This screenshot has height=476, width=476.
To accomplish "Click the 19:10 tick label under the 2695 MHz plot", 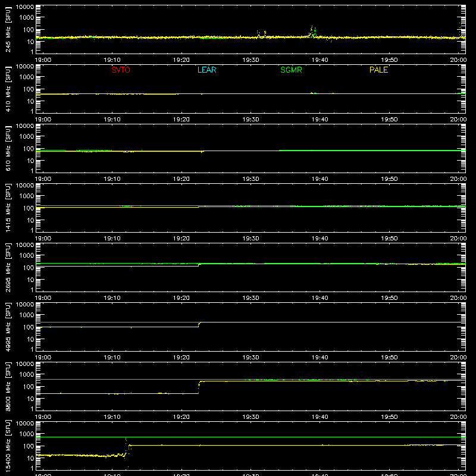I will [x=112, y=298].
